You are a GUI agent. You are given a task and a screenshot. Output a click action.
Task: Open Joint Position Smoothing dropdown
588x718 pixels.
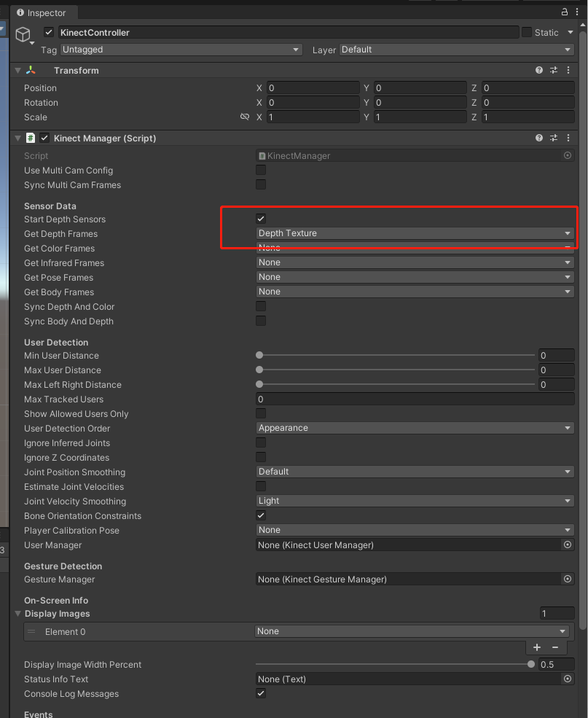[415, 472]
